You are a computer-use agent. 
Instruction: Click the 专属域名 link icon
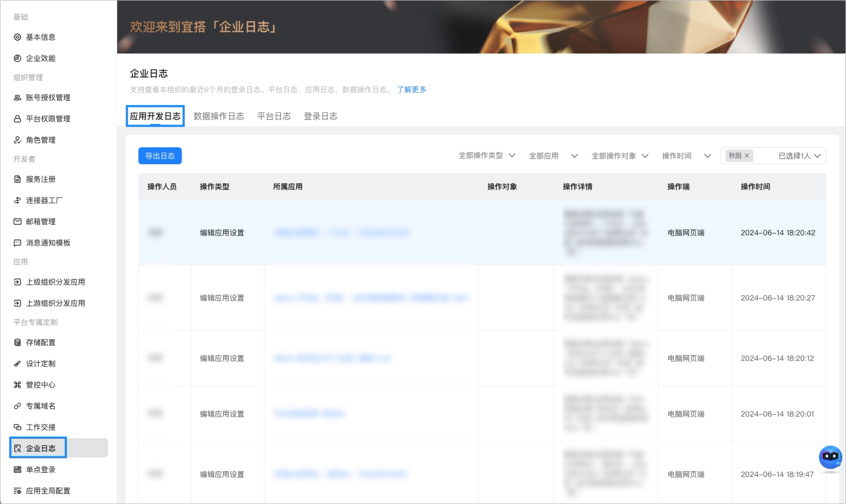(x=17, y=406)
